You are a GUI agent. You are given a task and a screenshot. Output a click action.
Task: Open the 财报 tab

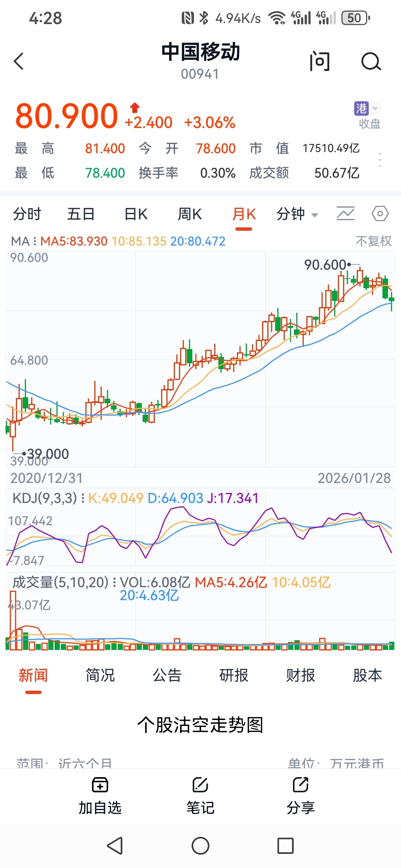coord(301,675)
